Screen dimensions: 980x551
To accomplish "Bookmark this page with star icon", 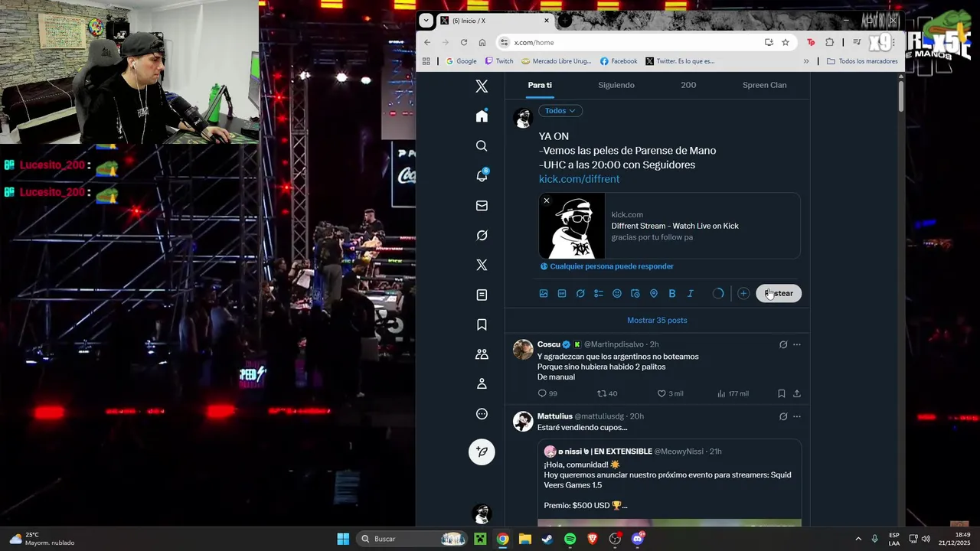I will pyautogui.click(x=785, y=42).
